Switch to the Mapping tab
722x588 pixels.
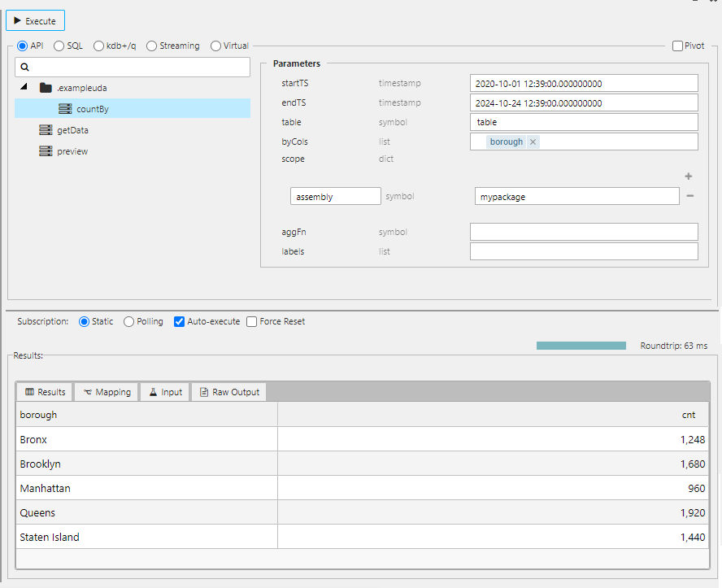(107, 391)
